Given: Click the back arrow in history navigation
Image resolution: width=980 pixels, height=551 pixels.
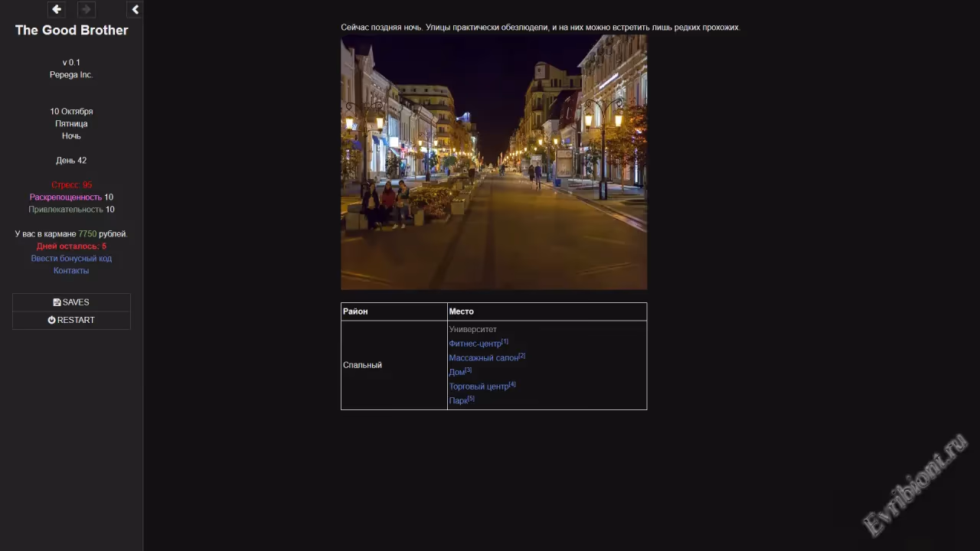Looking at the screenshot, I should coord(56,9).
